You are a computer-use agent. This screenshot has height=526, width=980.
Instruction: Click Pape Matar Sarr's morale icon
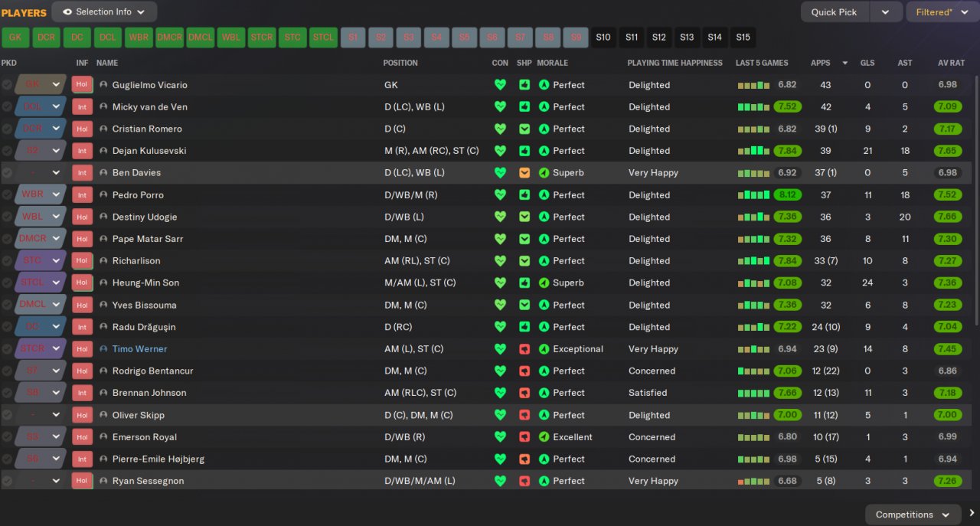(x=544, y=239)
